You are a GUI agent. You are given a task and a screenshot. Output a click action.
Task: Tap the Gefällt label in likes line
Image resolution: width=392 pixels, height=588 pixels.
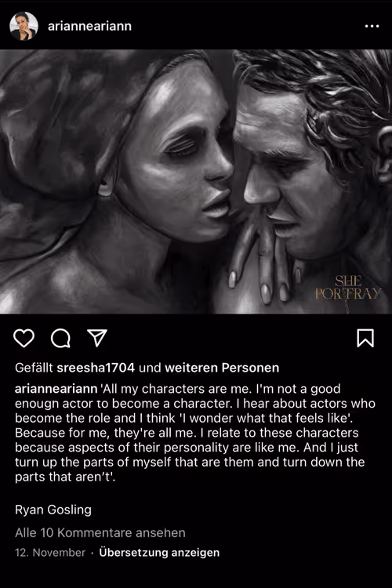point(34,368)
